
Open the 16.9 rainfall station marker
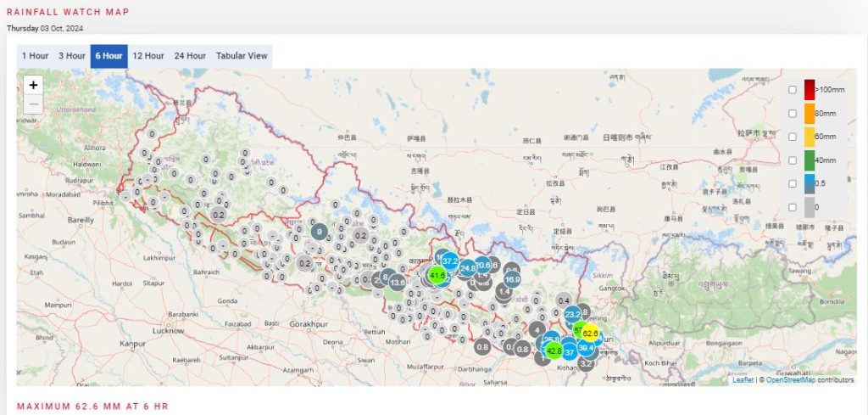coord(512,278)
